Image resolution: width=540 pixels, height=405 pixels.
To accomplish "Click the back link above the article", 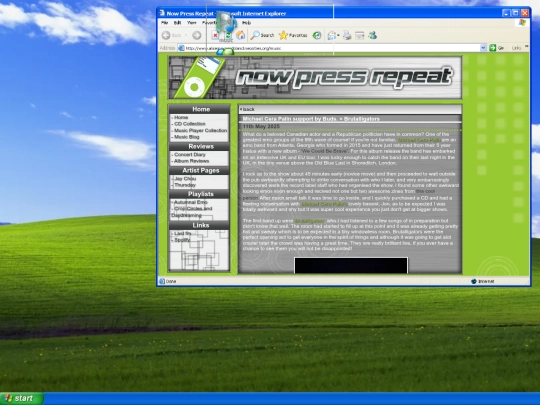I will pyautogui.click(x=247, y=109).
